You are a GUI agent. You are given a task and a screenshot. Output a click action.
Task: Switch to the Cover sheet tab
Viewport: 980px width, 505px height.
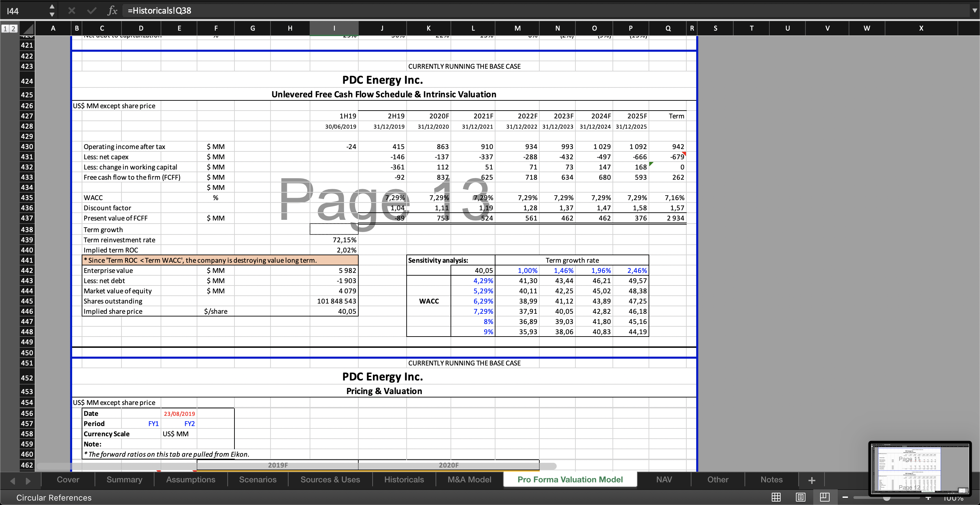tap(68, 479)
